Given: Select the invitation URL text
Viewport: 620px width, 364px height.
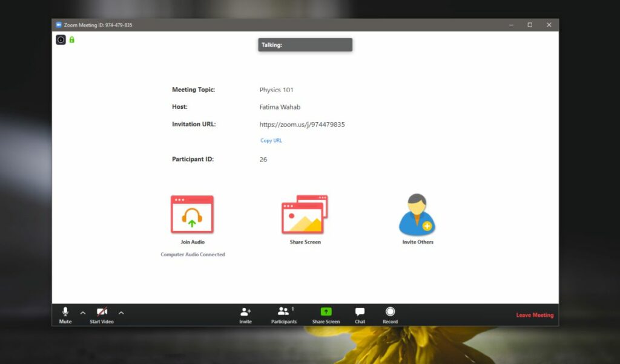Looking at the screenshot, I should click(302, 124).
